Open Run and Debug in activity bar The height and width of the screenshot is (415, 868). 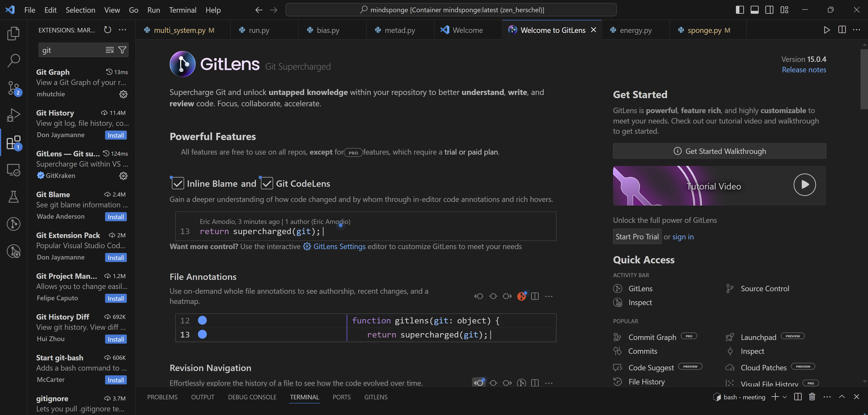point(14,115)
